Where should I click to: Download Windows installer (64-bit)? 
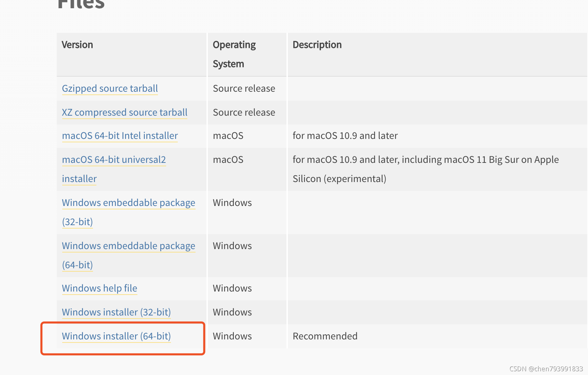pyautogui.click(x=116, y=336)
